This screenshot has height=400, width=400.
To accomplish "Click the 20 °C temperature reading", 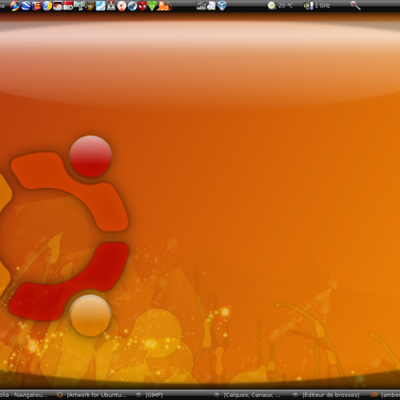I will [285, 6].
